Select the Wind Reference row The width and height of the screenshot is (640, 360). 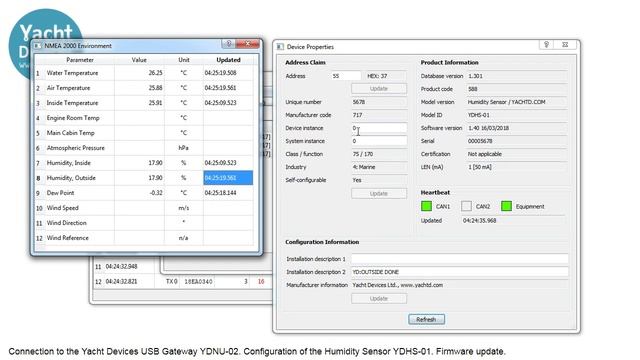[x=144, y=238]
